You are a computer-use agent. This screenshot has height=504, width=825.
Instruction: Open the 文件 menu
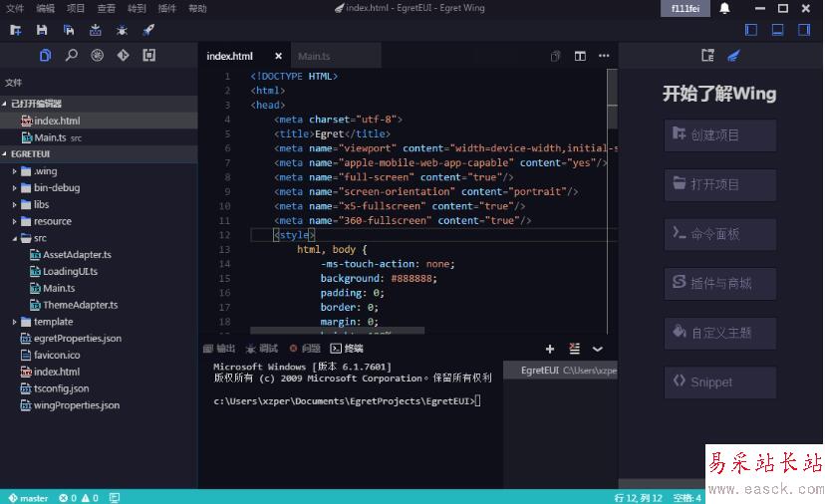(15, 8)
